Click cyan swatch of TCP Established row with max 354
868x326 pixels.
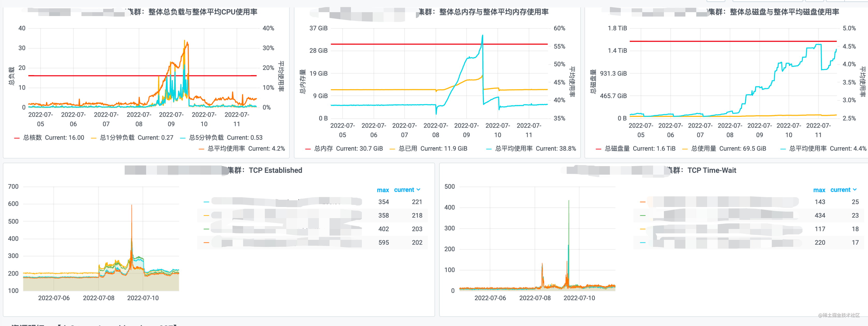point(207,202)
